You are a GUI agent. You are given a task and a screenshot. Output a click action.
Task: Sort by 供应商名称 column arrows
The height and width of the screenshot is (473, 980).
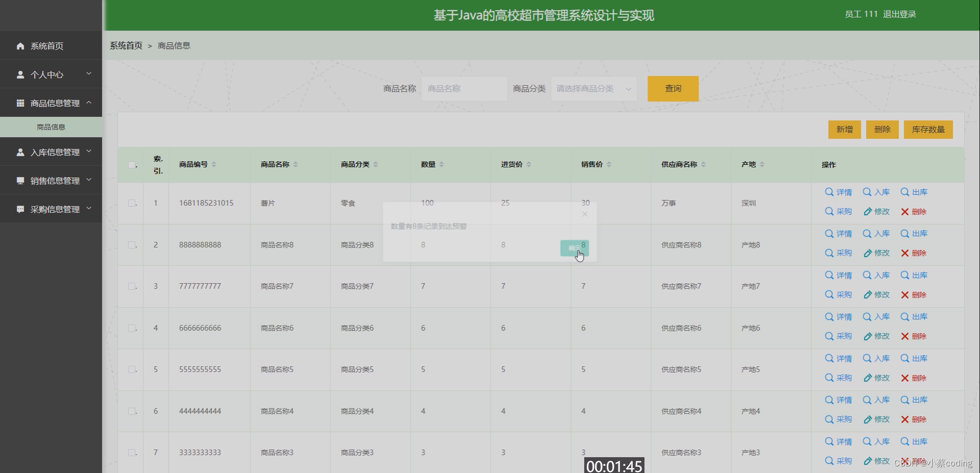(704, 164)
